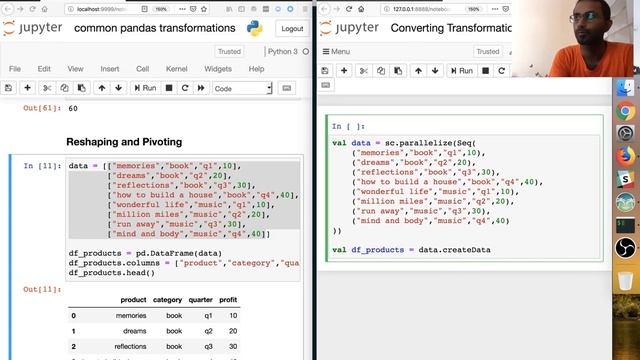Move cell down in left notebook
Image resolution: width=640 pixels, height=360 pixels.
[x=118, y=88]
